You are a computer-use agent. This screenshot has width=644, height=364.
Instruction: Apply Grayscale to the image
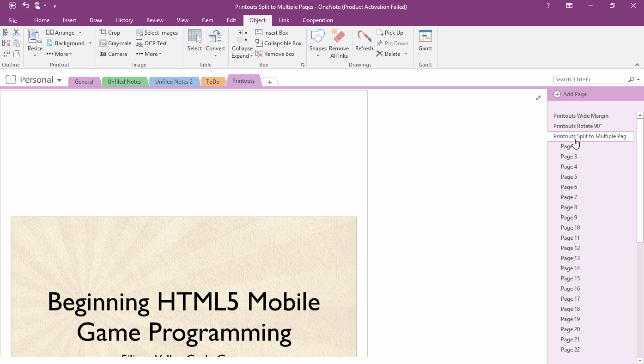[115, 43]
